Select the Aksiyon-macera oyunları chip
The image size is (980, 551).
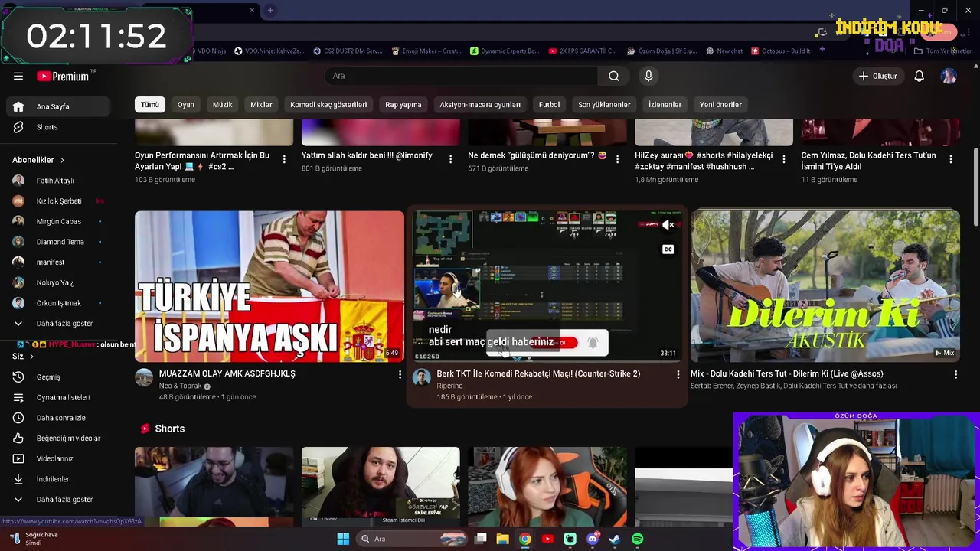point(480,104)
